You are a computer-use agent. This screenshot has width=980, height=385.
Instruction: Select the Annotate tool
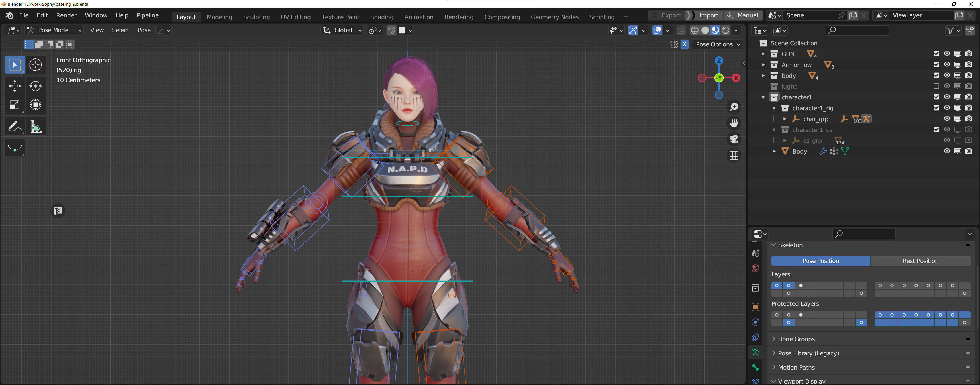coord(15,126)
